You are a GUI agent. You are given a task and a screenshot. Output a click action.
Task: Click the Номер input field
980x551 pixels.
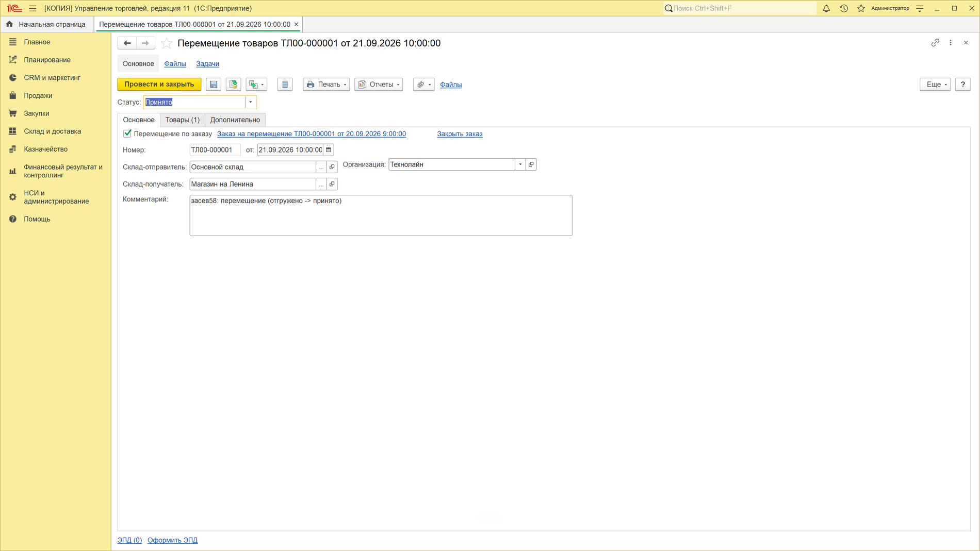pyautogui.click(x=215, y=150)
